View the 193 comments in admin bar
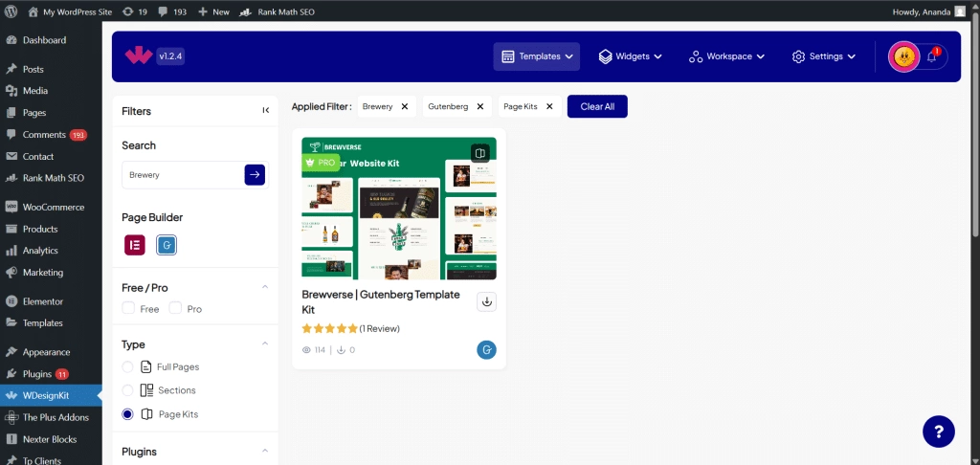Image resolution: width=980 pixels, height=465 pixels. click(172, 11)
